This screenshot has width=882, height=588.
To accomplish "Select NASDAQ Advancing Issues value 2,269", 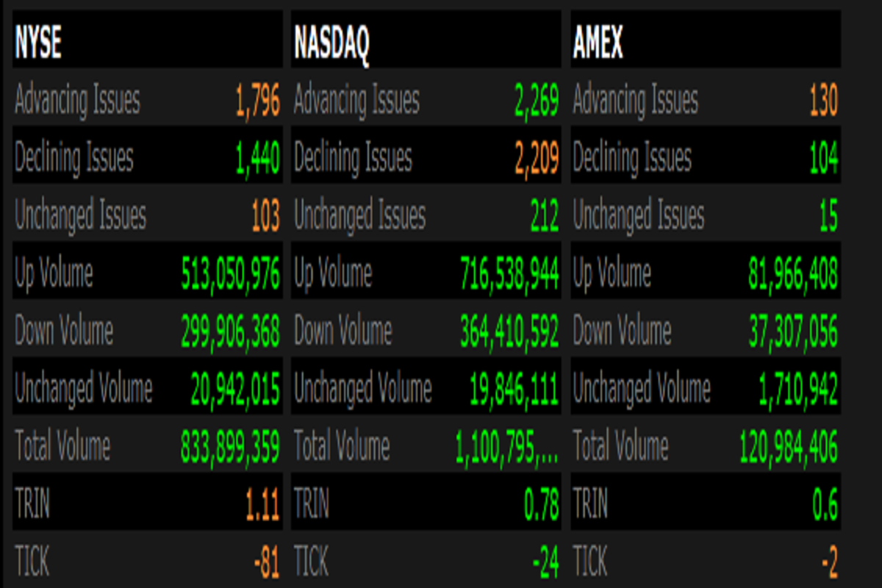I will point(537,101).
